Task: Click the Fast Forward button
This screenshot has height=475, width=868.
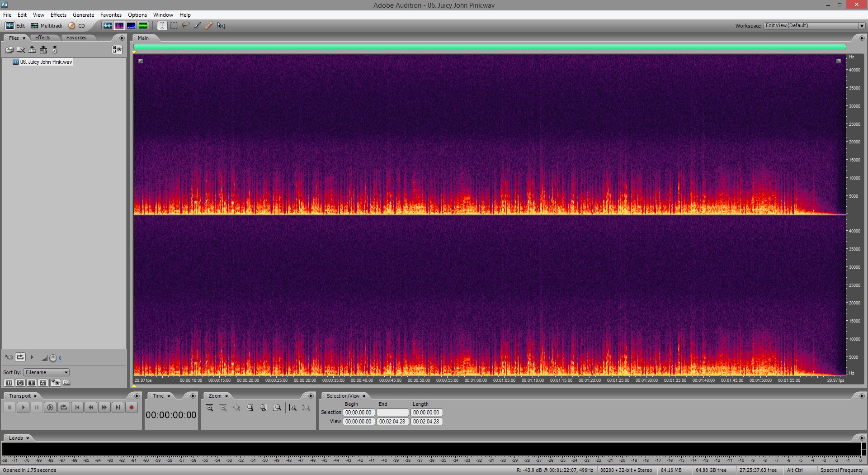Action: click(x=104, y=408)
